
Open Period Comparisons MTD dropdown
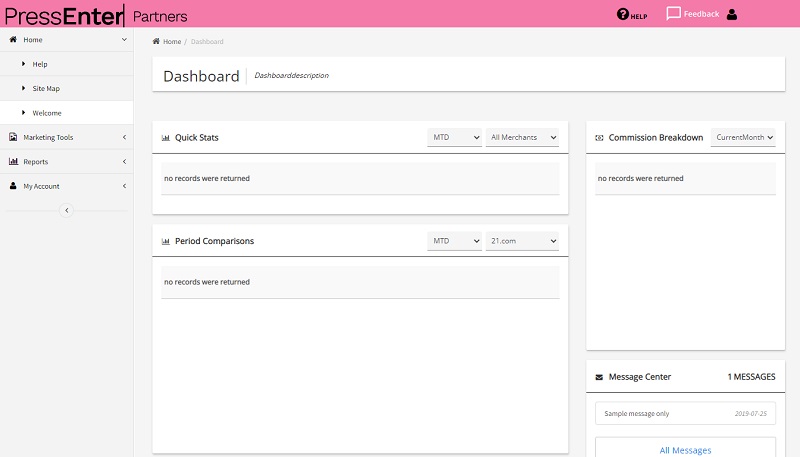tap(455, 241)
